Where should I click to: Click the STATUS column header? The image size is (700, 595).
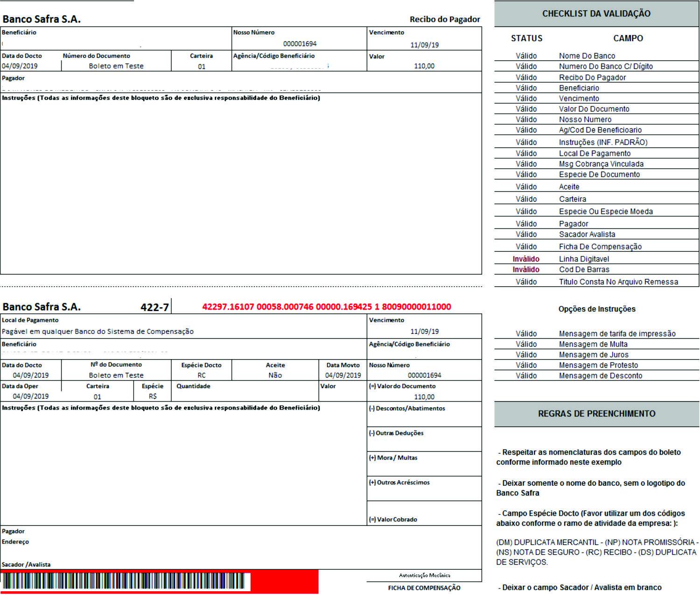click(526, 38)
